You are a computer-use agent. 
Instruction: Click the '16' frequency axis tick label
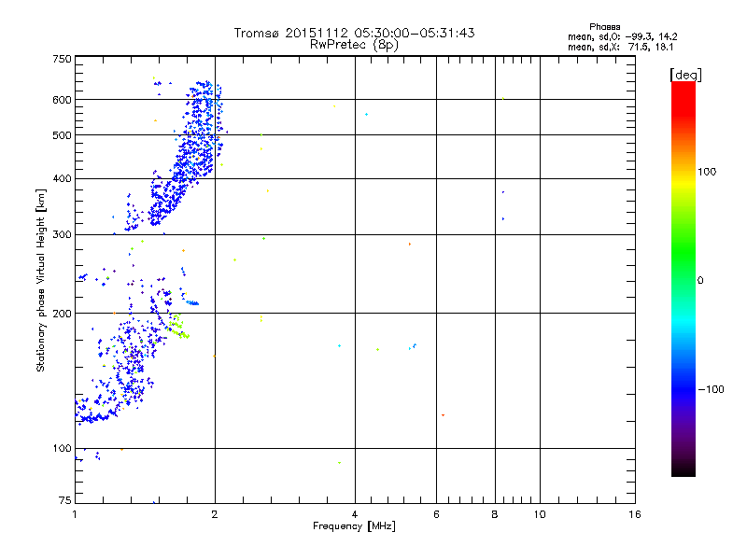point(635,514)
